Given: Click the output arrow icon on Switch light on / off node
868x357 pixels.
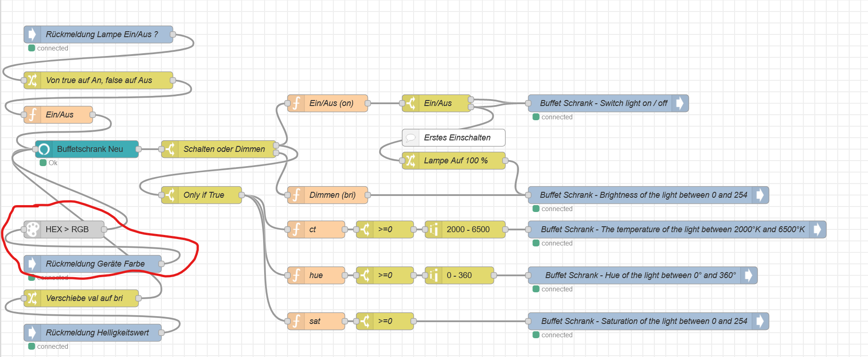Looking at the screenshot, I should click(680, 103).
